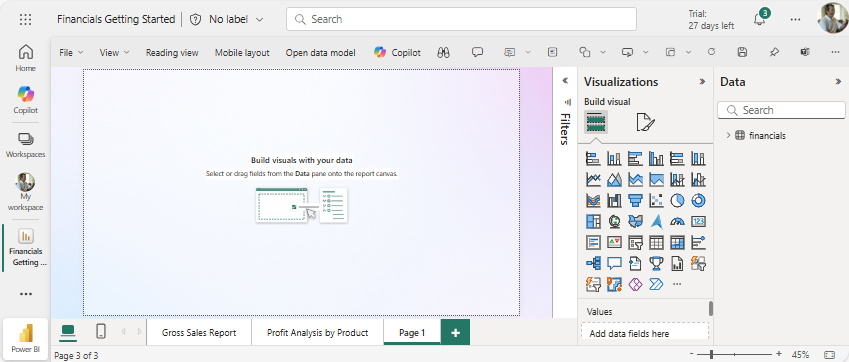Select the Area chart visual
This screenshot has width=849, height=362.
pyautogui.click(x=614, y=180)
